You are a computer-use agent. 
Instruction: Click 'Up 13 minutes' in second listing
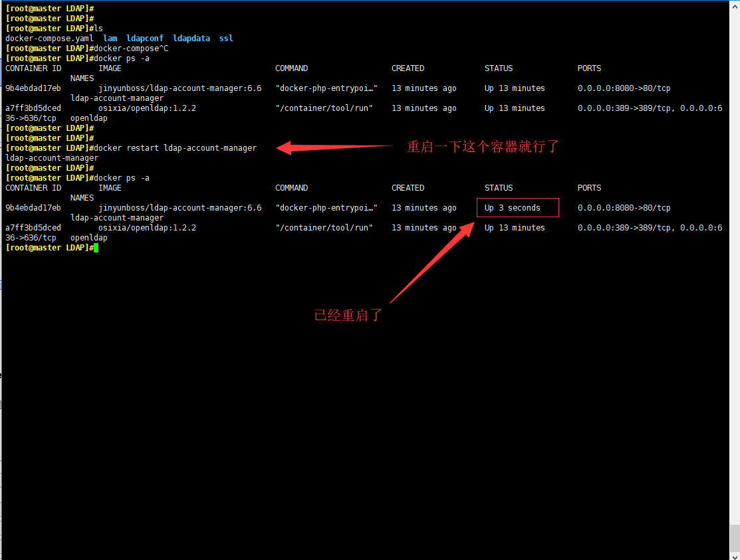[515, 228]
